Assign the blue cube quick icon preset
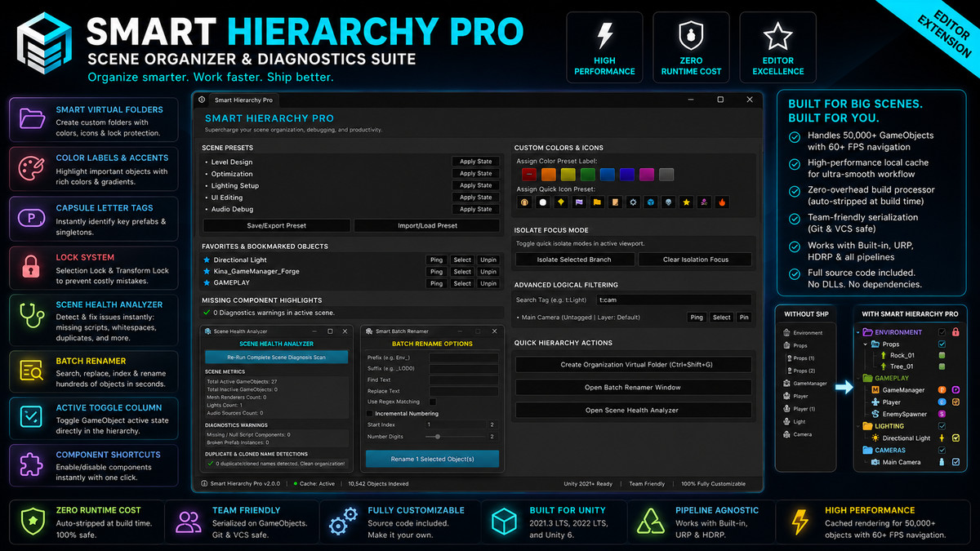This screenshot has height=551, width=980. click(651, 202)
